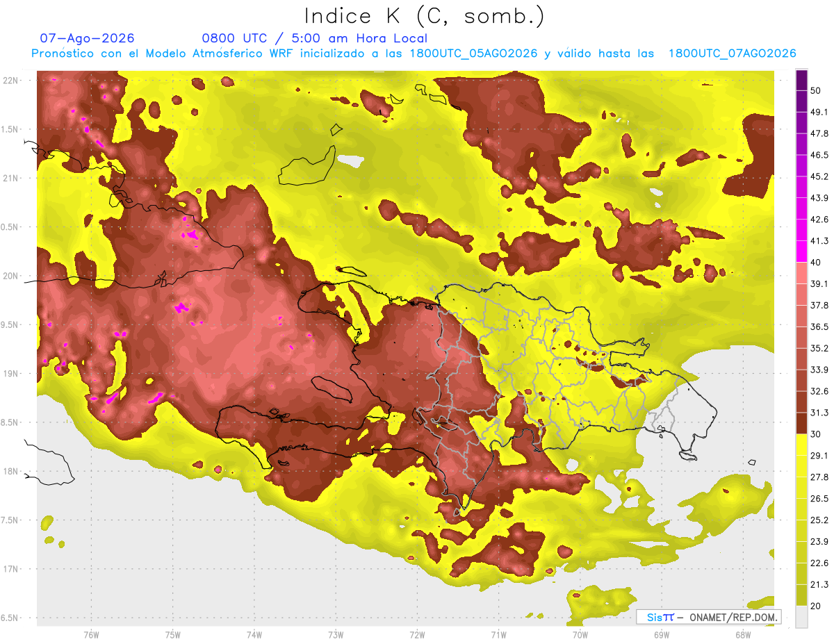834x644 pixels.
Task: Click the "73W" longitude label
Action: coord(336,635)
